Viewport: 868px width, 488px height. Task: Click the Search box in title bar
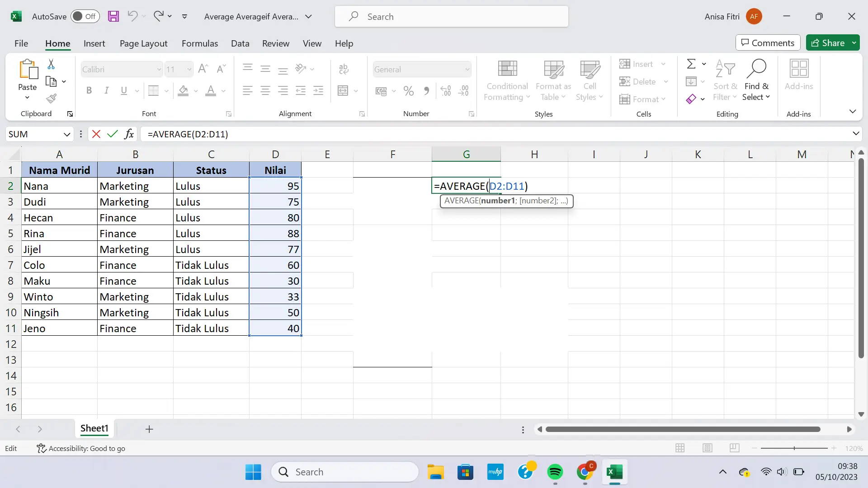coord(452,17)
